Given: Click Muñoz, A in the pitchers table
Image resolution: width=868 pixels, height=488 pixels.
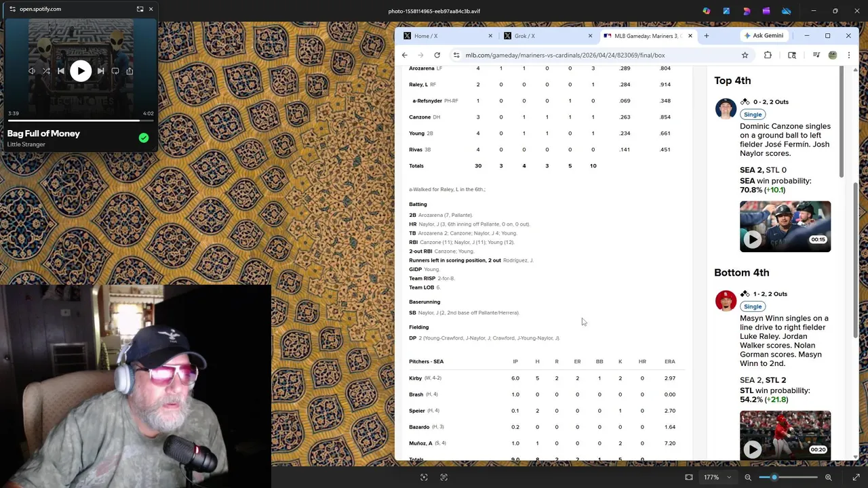Looking at the screenshot, I should (420, 443).
